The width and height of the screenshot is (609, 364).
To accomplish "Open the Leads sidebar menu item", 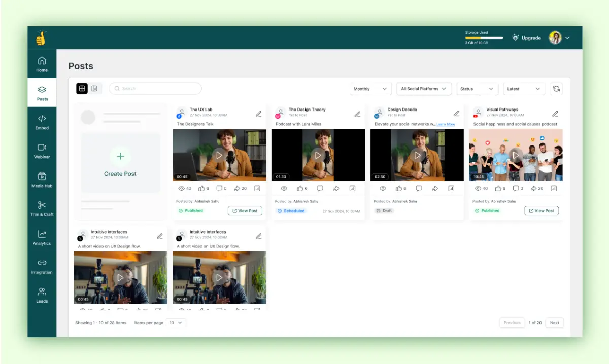I will pos(42,296).
